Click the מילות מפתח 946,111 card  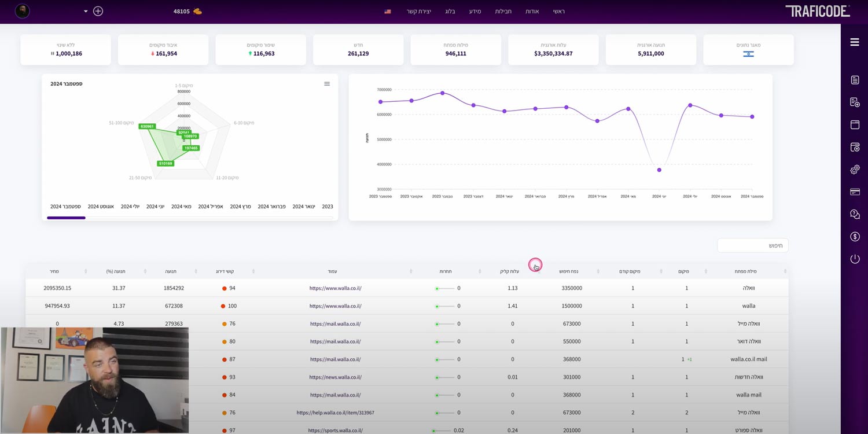tap(456, 49)
